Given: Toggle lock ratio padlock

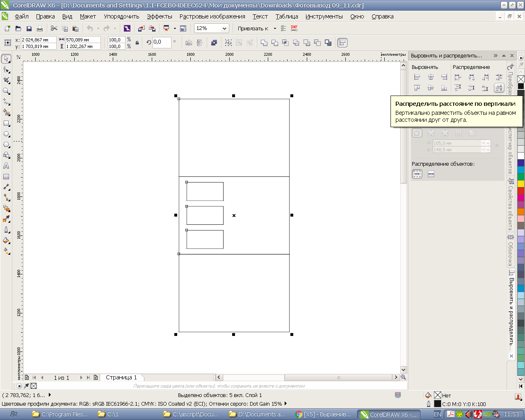Looking at the screenshot, I should (137, 43).
